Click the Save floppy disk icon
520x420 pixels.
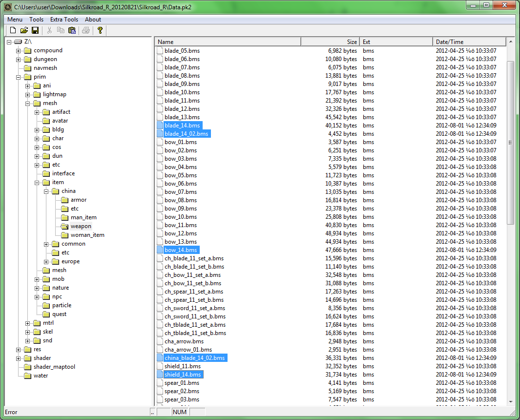click(x=35, y=30)
